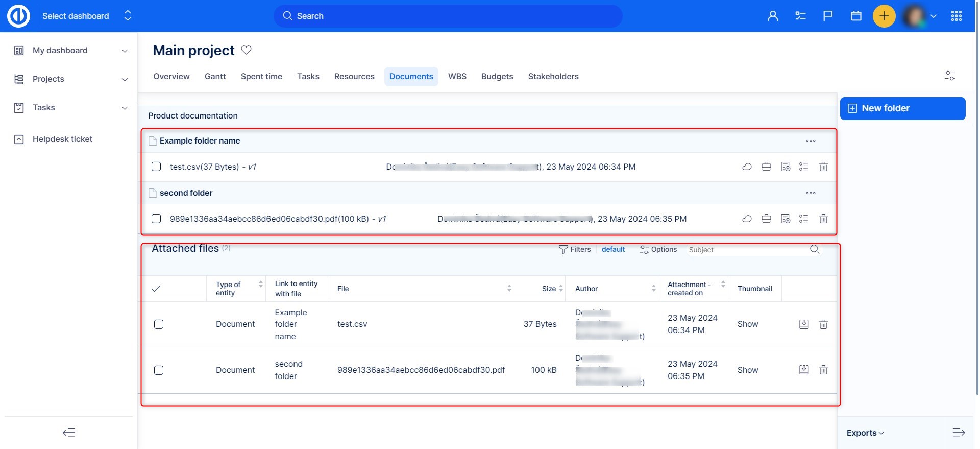Delete test.csv using trash icon in folder row
The image size is (980, 449).
point(823,167)
